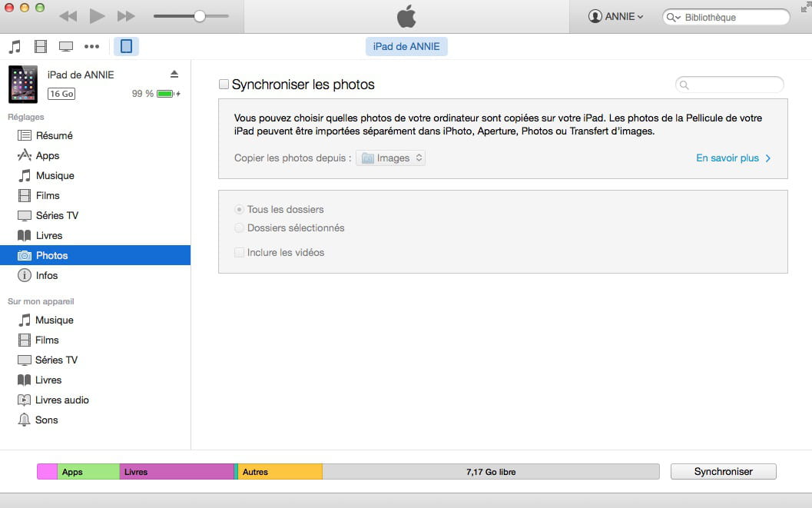Open the search magnifier options arrow
The width and height of the screenshot is (812, 508).
673,17
